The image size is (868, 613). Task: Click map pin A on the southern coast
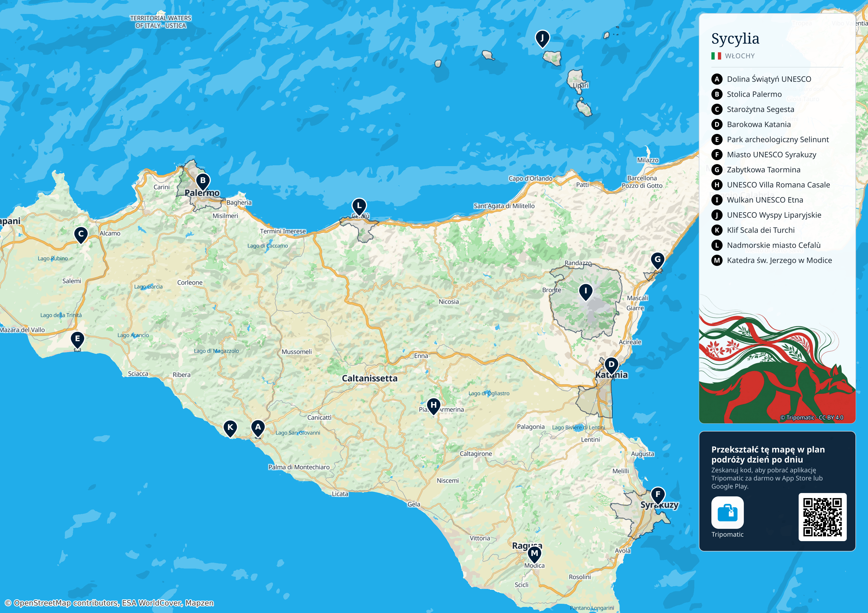258,429
